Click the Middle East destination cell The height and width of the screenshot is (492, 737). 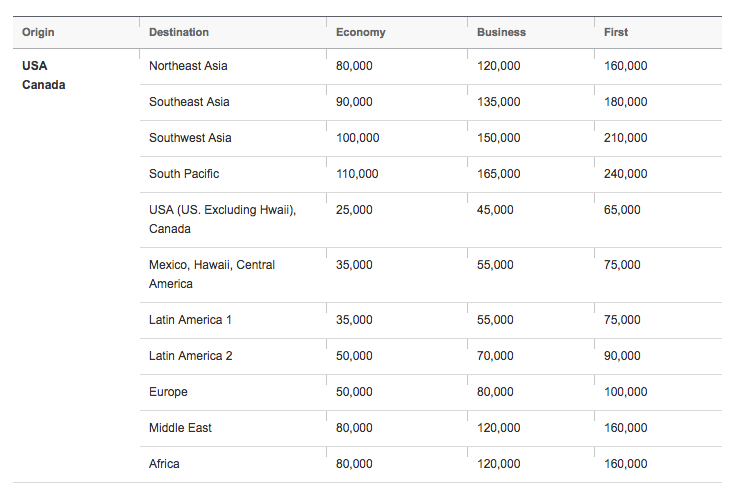pyautogui.click(x=180, y=428)
